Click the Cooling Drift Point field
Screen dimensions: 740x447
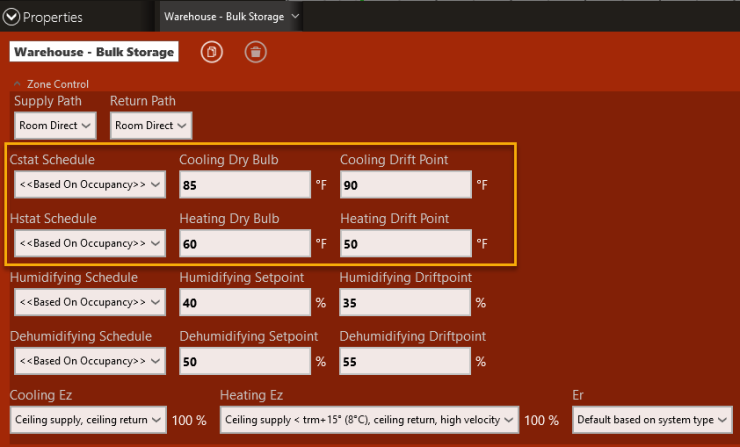tap(405, 185)
